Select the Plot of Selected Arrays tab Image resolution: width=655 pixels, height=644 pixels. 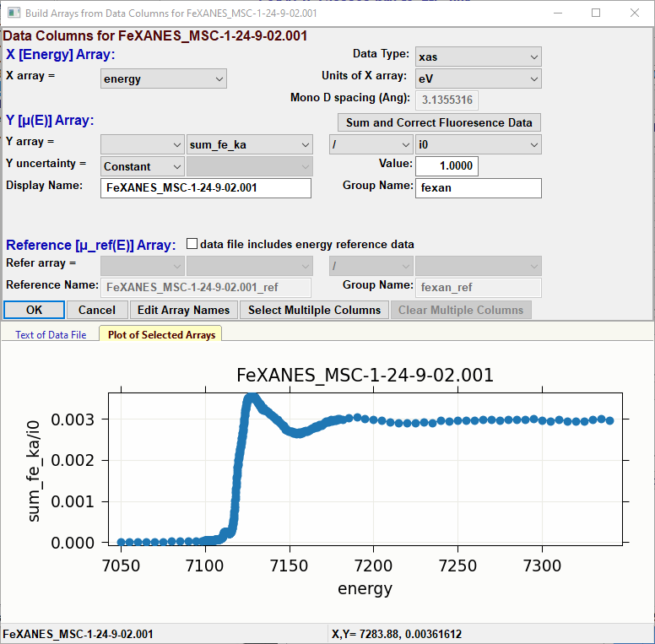point(161,335)
